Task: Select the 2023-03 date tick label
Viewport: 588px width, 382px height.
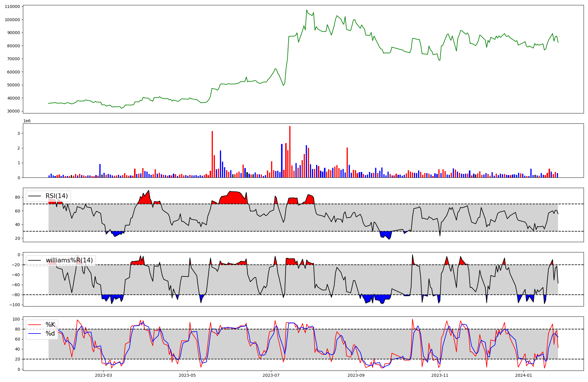Action: coord(103,375)
